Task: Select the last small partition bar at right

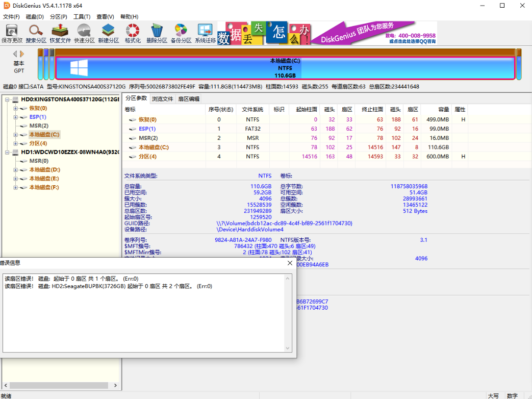Action: pos(519,64)
